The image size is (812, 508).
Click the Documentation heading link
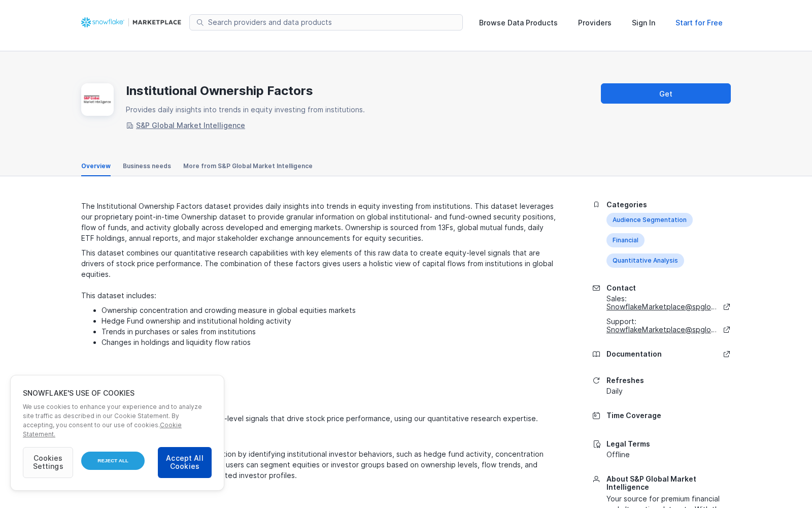tap(634, 354)
